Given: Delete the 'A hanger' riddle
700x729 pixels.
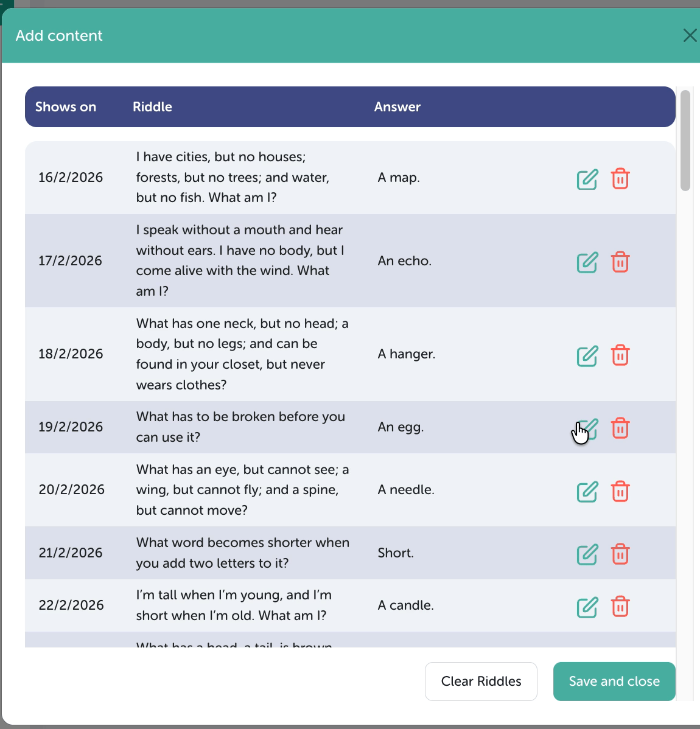Looking at the screenshot, I should [x=620, y=355].
